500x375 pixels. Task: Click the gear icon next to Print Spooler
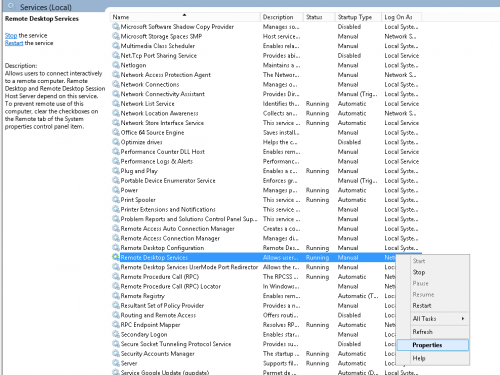tap(116, 200)
